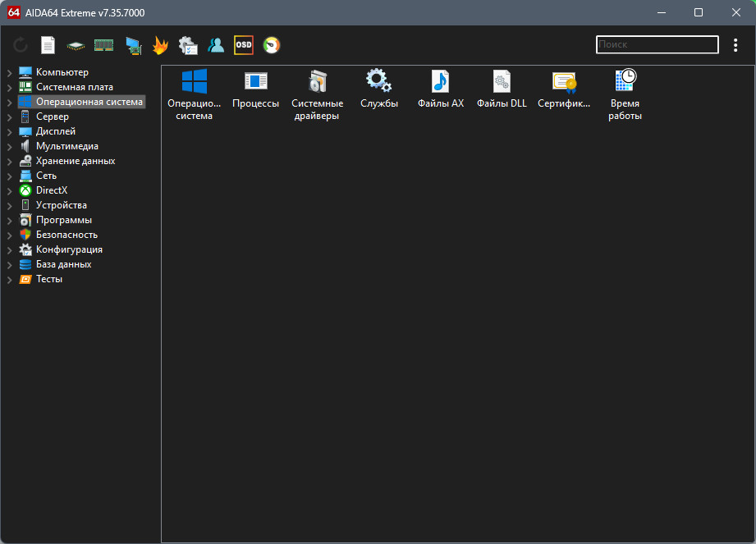Image resolution: width=756 pixels, height=544 pixels.
Task: Open Время работы clock icon
Action: pos(625,80)
